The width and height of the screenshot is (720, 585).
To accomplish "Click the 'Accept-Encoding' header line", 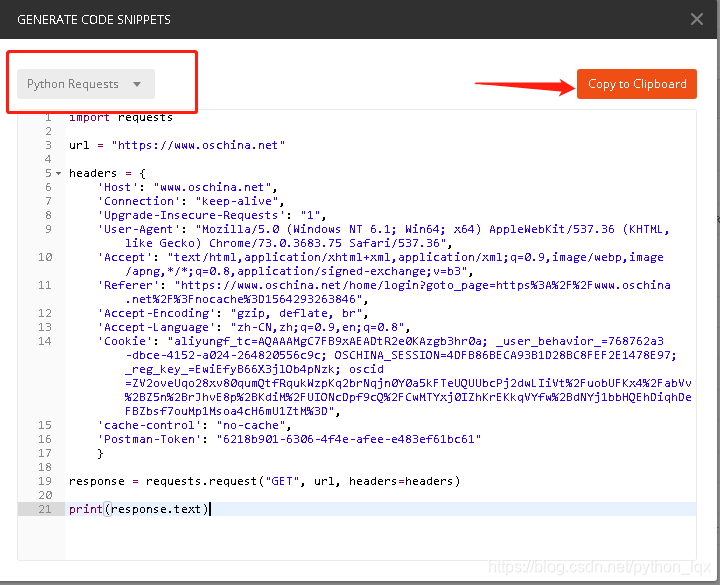I will [233, 313].
